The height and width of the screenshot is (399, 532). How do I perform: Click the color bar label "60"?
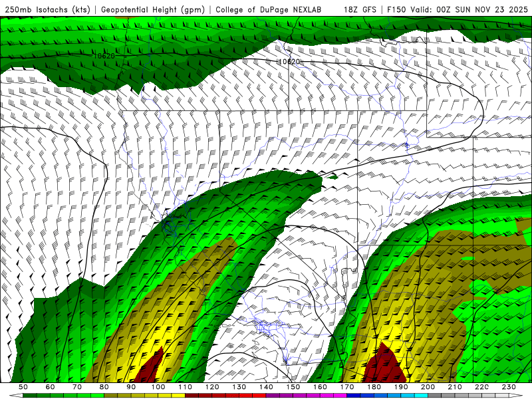[50, 387]
